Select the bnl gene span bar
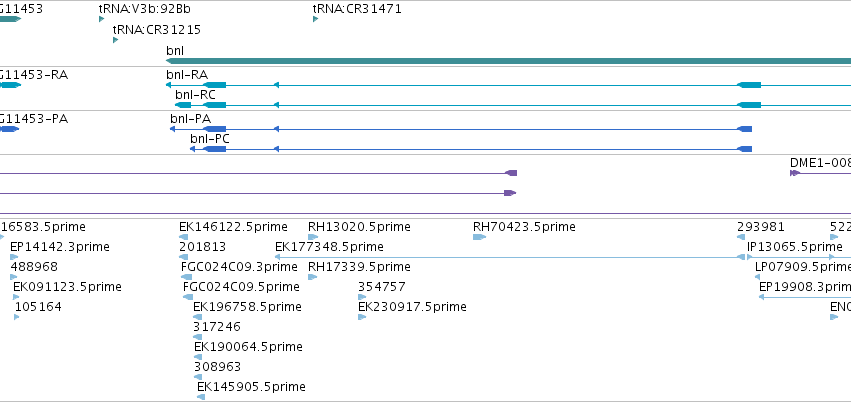The width and height of the screenshot is (851, 402). coord(508,61)
